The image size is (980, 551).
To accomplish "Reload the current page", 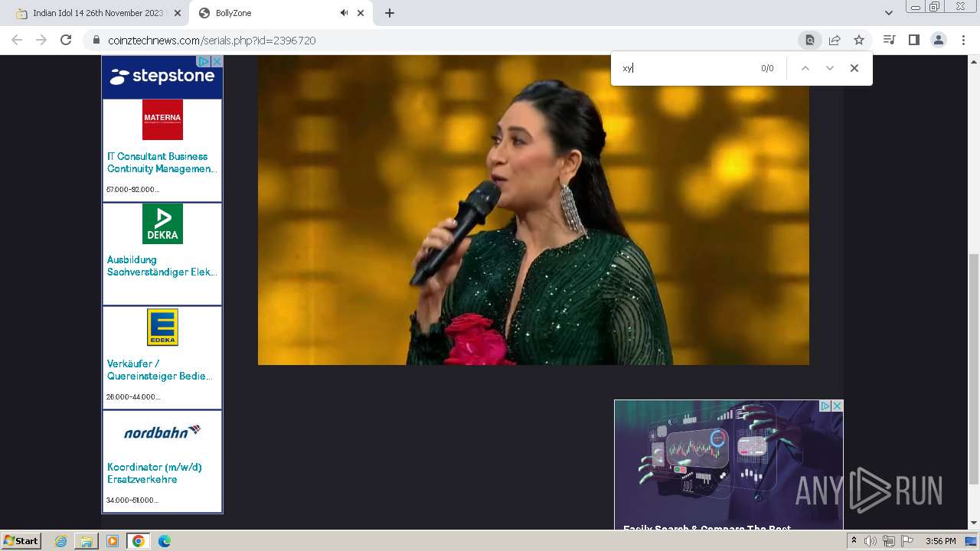I will 66,40.
